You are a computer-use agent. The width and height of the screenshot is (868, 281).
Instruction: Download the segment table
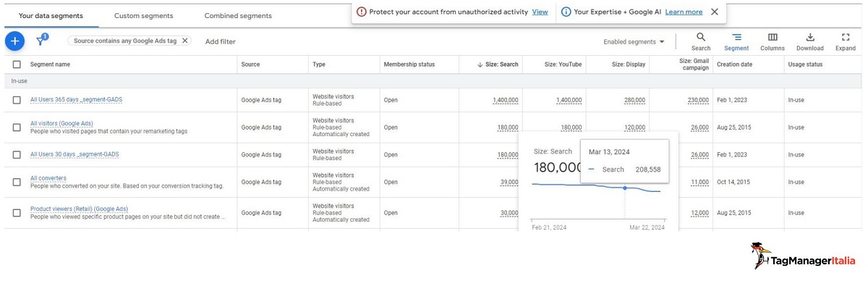(810, 41)
